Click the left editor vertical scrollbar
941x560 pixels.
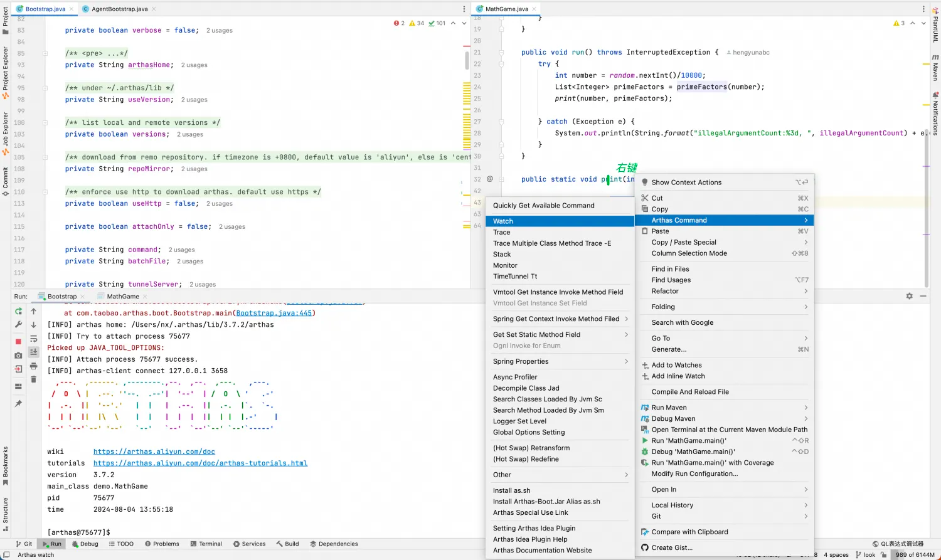click(467, 60)
